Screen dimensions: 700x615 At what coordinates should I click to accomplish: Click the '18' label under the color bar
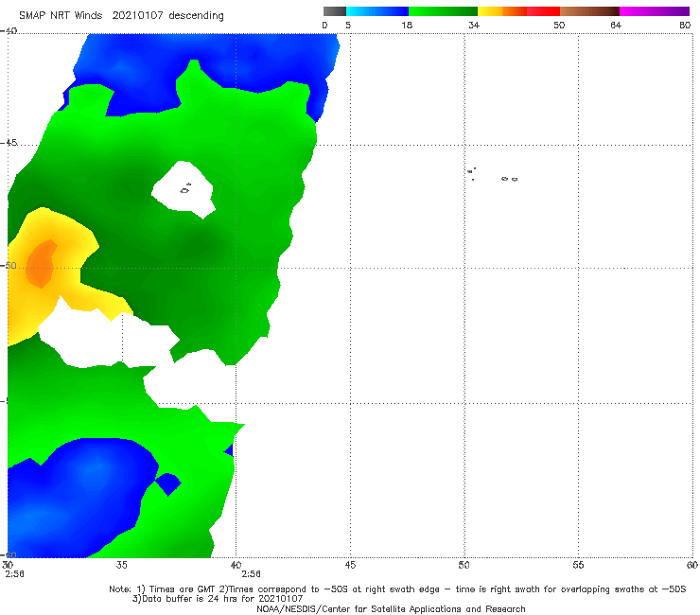click(407, 25)
